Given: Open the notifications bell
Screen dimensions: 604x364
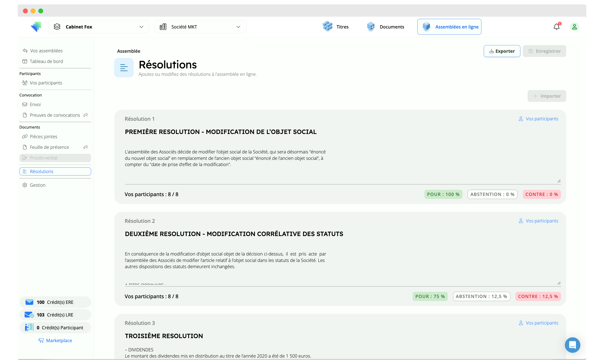Looking at the screenshot, I should 557,26.
